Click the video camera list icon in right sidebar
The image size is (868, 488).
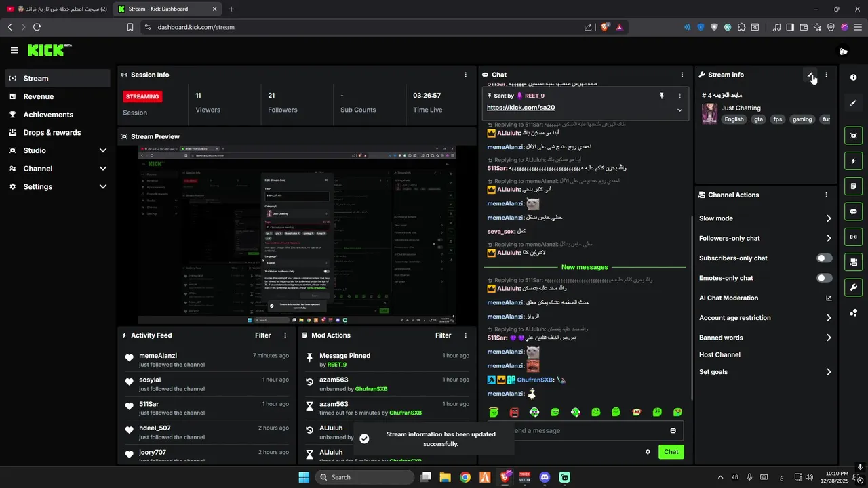click(853, 262)
